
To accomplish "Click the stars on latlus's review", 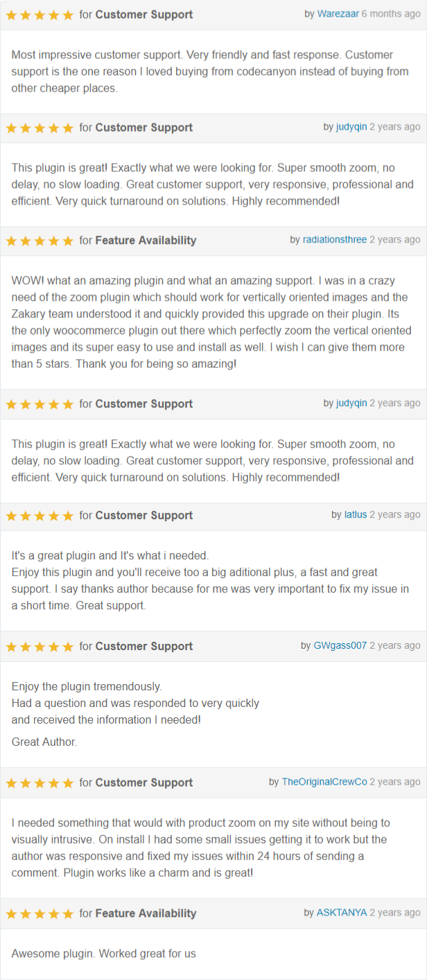I will coord(40,516).
